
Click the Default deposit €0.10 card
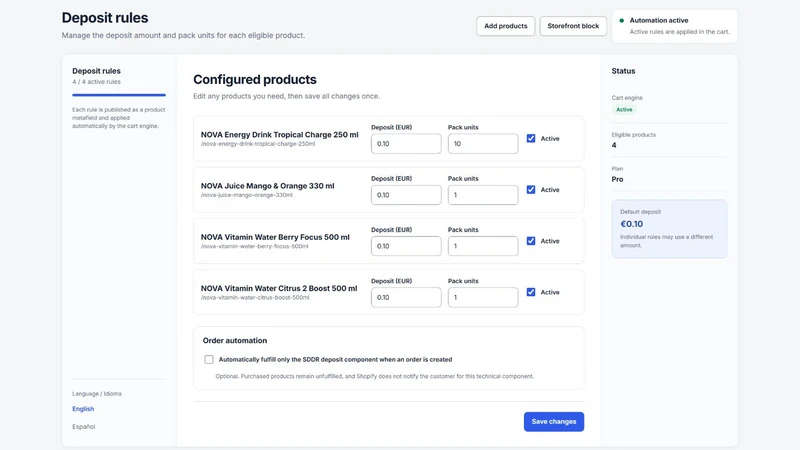[669, 229]
